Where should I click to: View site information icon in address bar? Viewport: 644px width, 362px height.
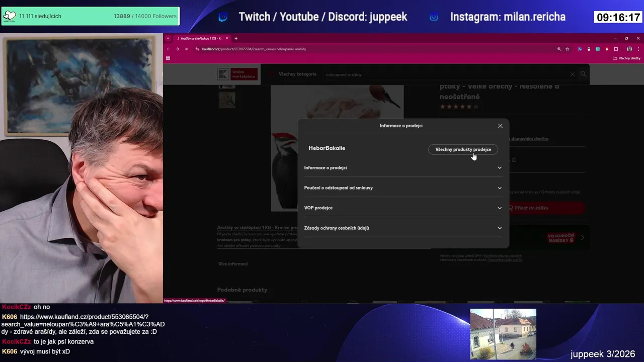197,49
